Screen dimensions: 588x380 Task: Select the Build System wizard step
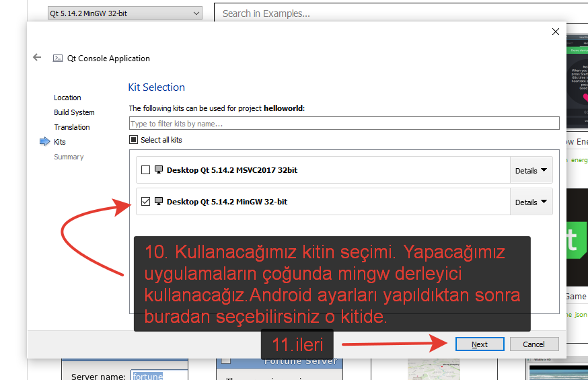point(74,112)
